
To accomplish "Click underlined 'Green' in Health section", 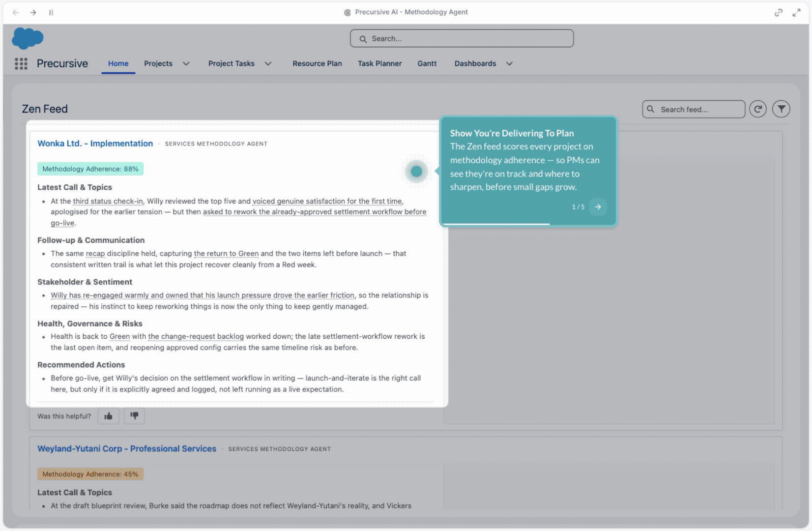I will click(119, 337).
